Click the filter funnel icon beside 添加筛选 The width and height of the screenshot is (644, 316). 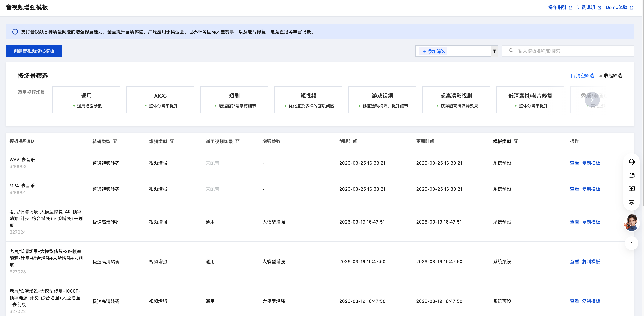(x=494, y=51)
